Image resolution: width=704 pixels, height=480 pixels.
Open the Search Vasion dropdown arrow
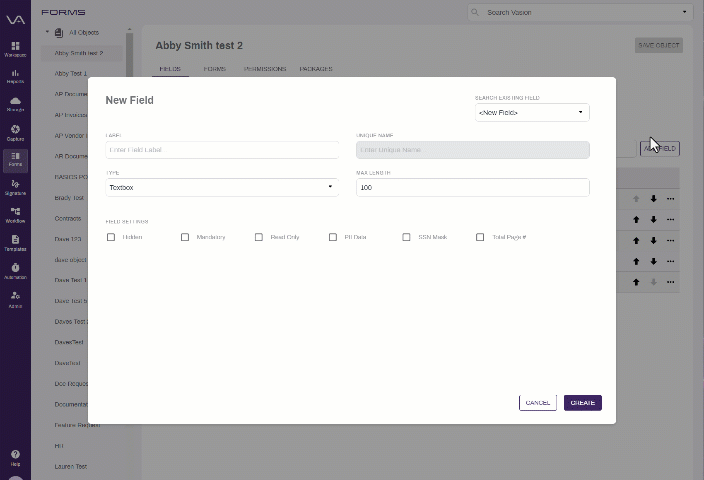tap(684, 12)
